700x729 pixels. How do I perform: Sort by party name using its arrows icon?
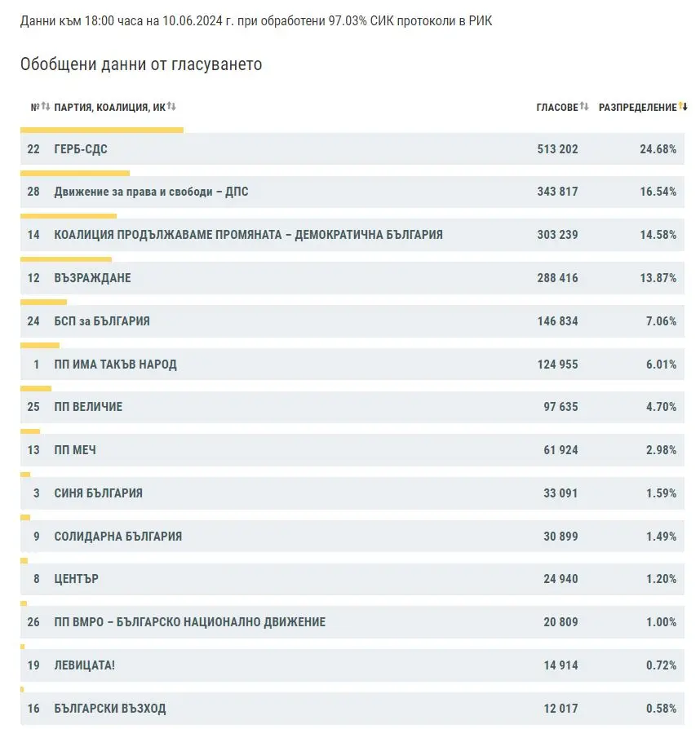pyautogui.click(x=171, y=108)
